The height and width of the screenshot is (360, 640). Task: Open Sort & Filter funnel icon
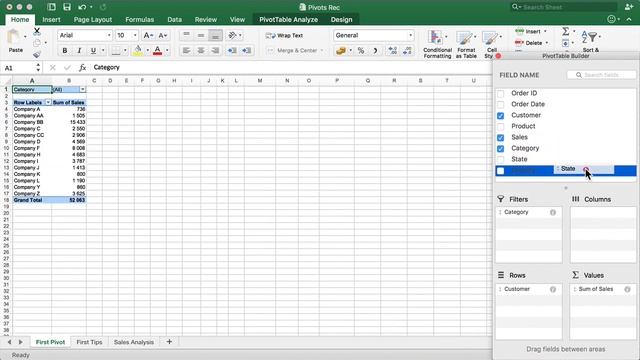coord(589,37)
